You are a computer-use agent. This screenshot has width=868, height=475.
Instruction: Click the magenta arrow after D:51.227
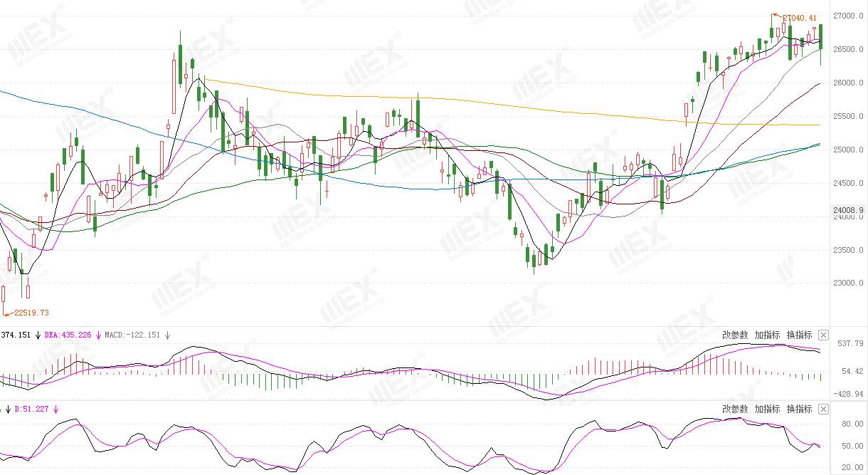point(55,409)
